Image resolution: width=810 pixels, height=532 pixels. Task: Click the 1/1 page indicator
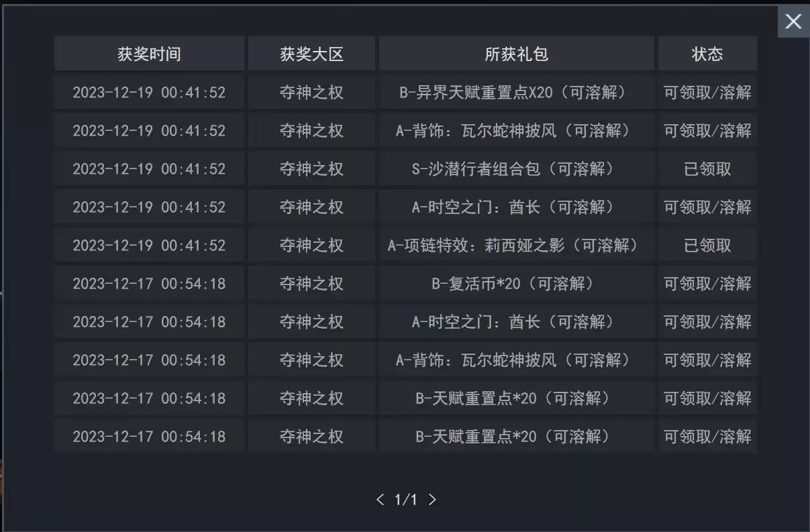[x=406, y=500]
